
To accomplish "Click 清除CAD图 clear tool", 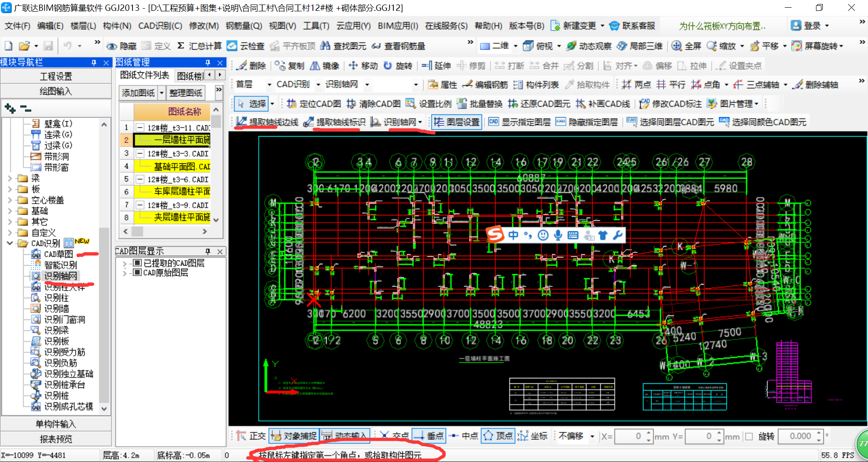I will pos(373,104).
